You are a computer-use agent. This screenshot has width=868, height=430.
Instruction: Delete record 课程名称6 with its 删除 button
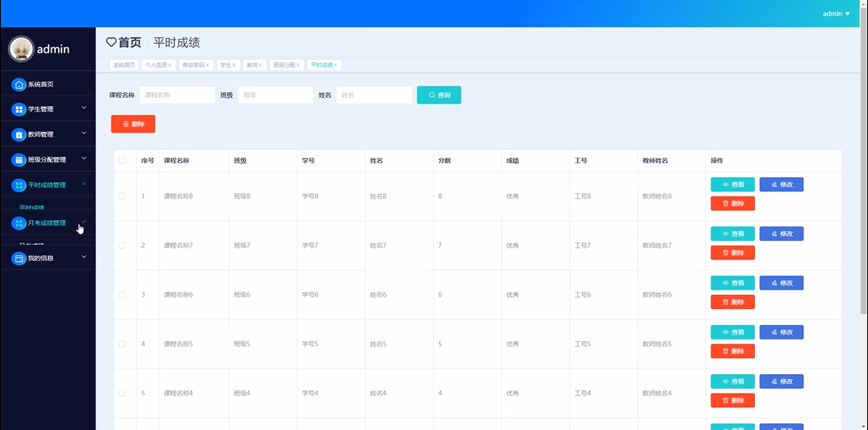[732, 301]
